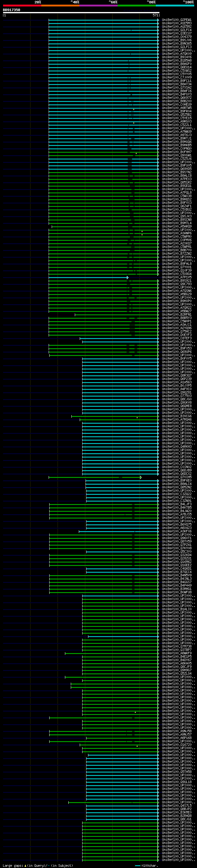Select hit label UniRef100_A5BG29

pyautogui.click(x=176, y=294)
